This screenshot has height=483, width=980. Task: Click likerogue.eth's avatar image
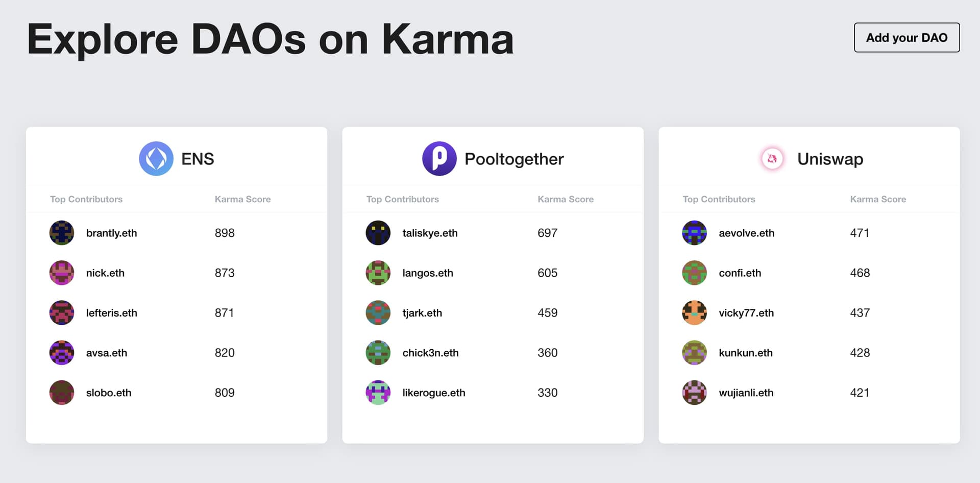click(378, 393)
